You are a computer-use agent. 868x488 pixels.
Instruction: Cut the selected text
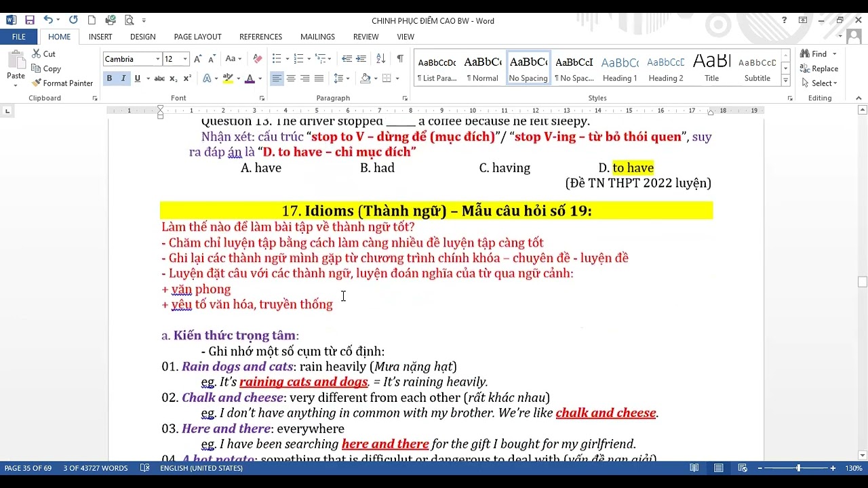43,54
